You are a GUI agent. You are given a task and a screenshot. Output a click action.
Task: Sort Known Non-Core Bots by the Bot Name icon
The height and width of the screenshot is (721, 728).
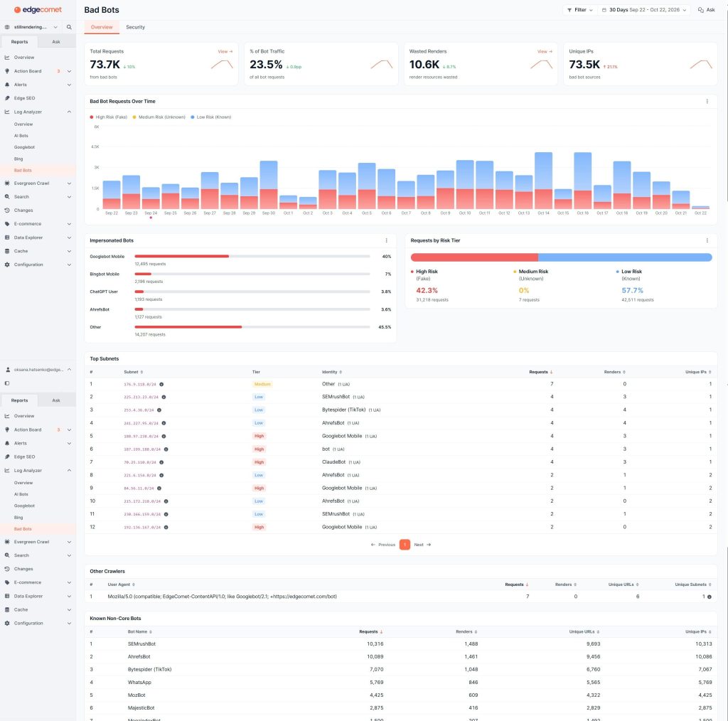point(151,632)
